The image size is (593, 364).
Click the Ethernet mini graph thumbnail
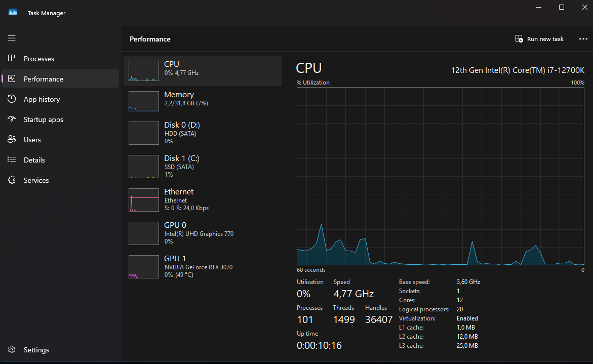point(144,200)
